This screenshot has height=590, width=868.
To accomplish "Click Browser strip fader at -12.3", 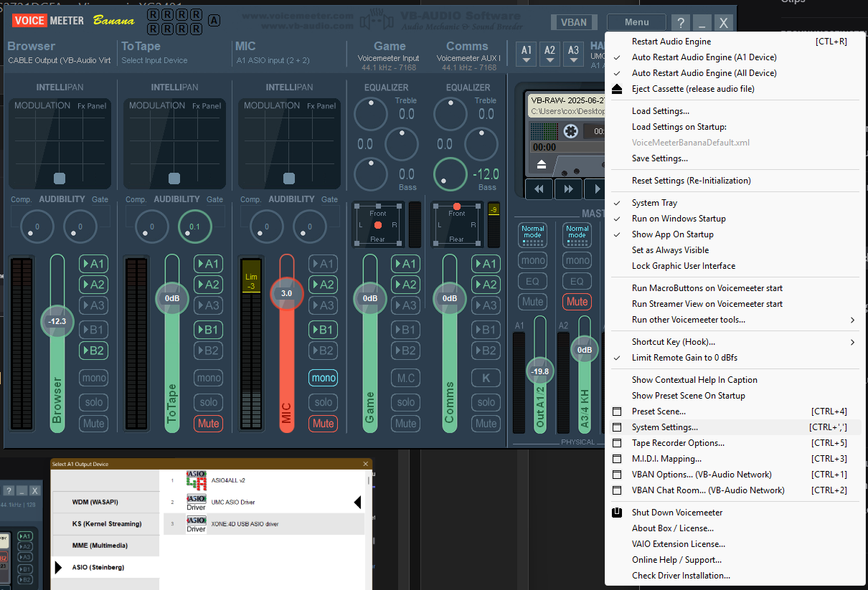I will click(57, 321).
